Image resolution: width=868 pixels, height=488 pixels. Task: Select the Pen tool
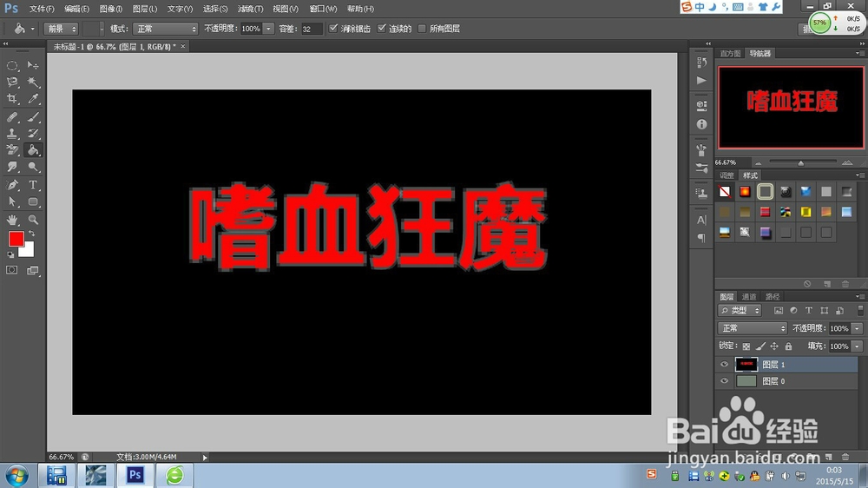coord(12,185)
